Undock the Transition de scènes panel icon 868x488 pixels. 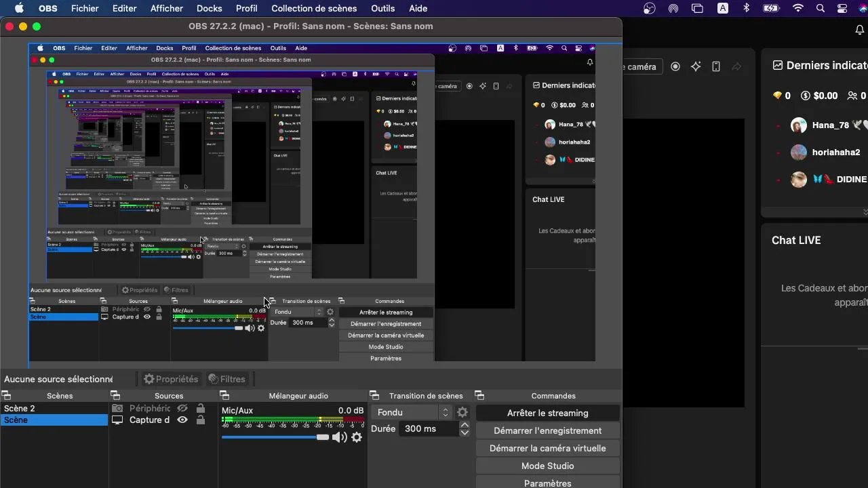pos(374,396)
